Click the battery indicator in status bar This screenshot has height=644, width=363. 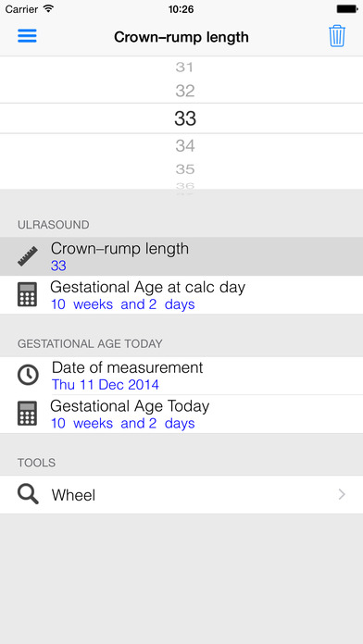[346, 8]
